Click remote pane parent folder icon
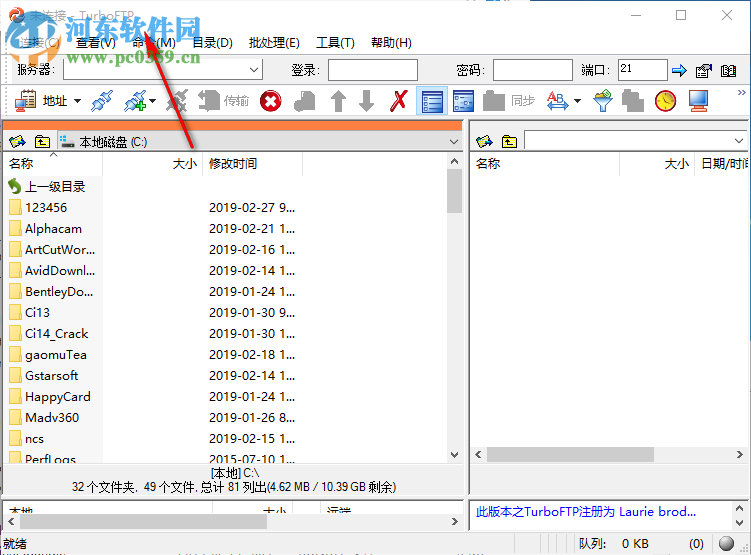 (x=509, y=141)
